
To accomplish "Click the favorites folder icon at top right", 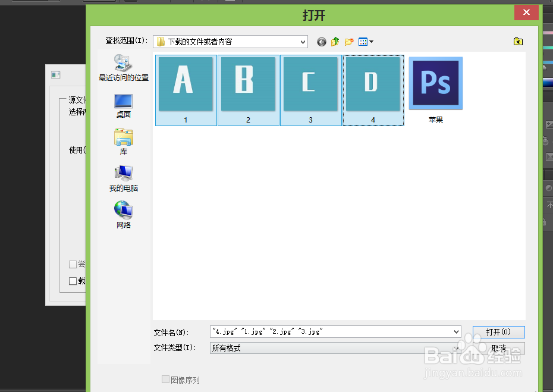I will coord(518,42).
